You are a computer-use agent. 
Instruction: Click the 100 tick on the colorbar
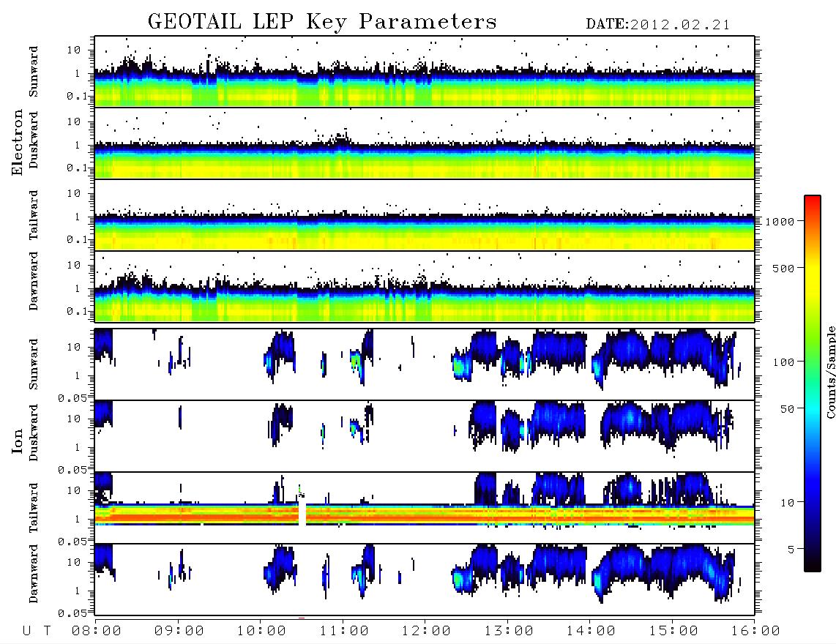(783, 362)
